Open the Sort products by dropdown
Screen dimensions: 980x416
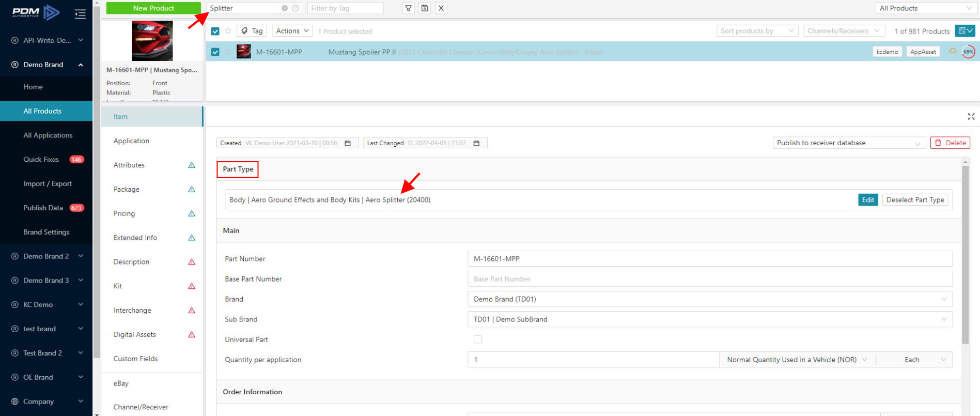coord(757,31)
